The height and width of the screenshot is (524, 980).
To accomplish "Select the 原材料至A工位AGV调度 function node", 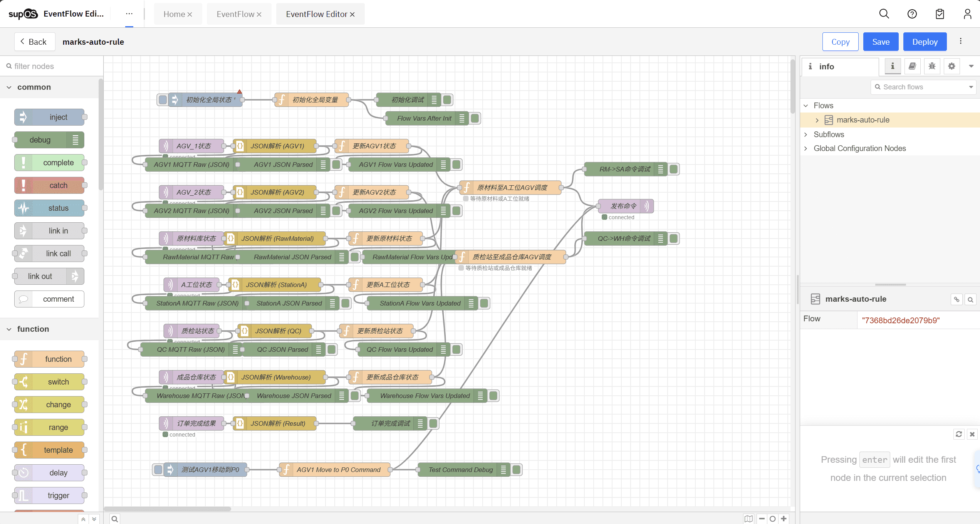I will pos(510,188).
